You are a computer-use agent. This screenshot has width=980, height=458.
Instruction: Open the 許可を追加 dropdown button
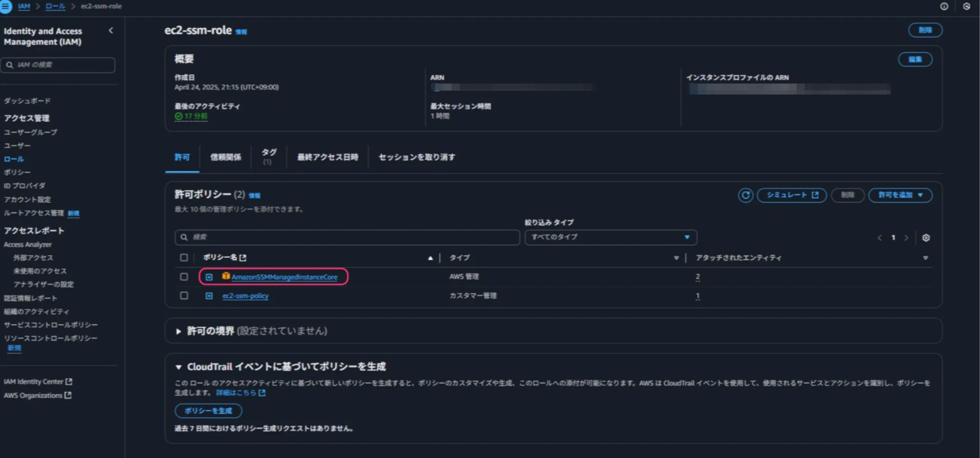coord(900,195)
